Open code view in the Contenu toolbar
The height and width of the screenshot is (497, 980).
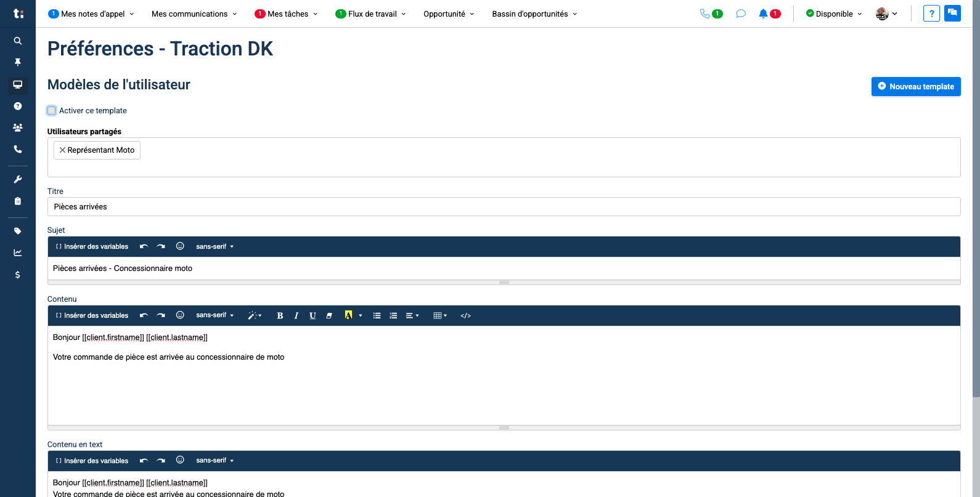[x=465, y=315]
